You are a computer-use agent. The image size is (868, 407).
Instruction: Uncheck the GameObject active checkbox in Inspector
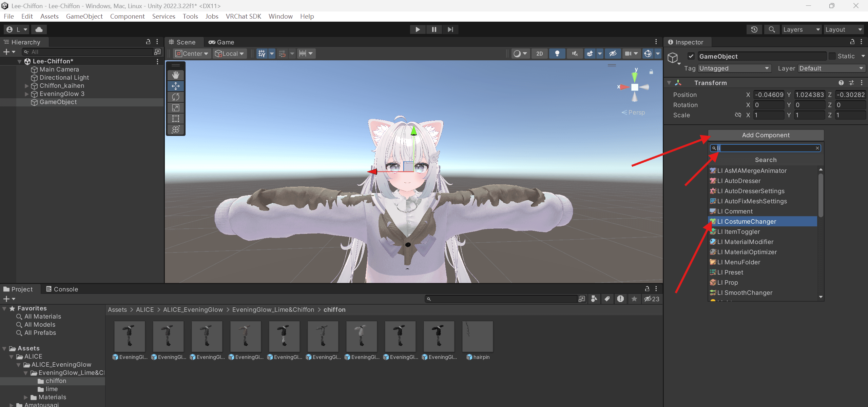(691, 56)
